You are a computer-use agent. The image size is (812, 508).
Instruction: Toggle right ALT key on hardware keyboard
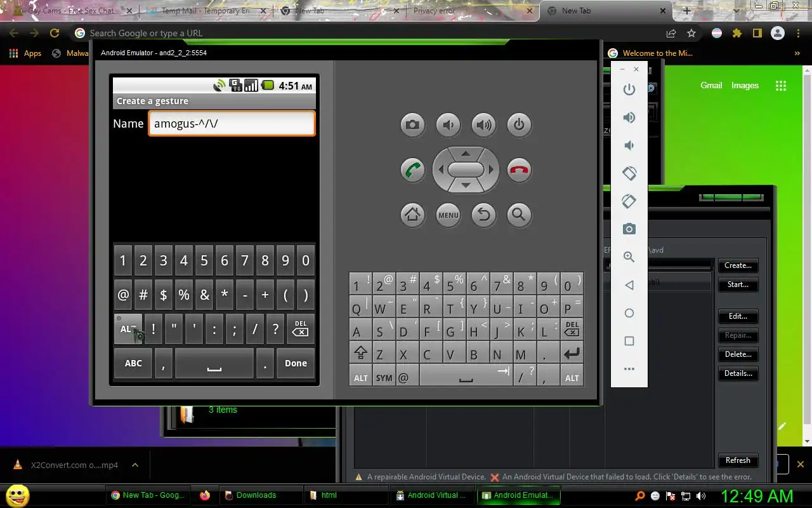(x=572, y=377)
